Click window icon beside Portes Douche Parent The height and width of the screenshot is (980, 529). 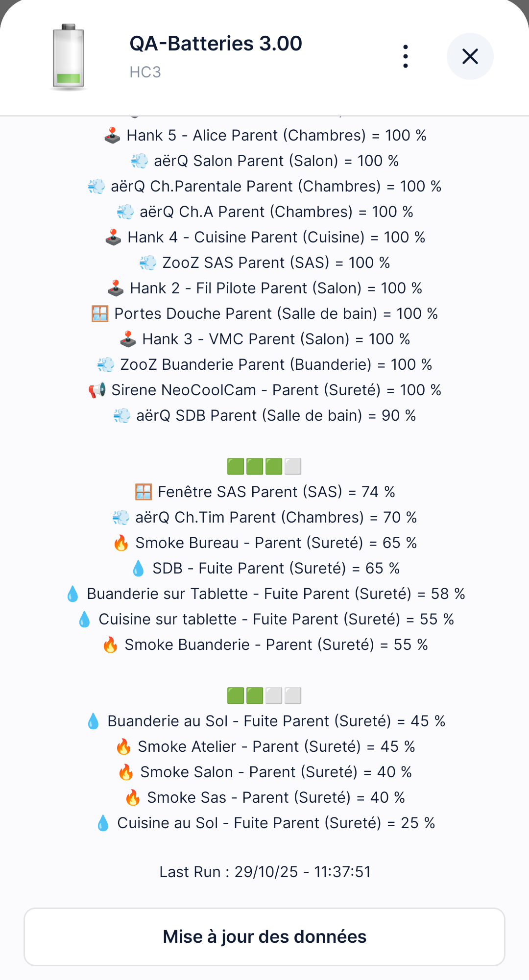pos(100,314)
